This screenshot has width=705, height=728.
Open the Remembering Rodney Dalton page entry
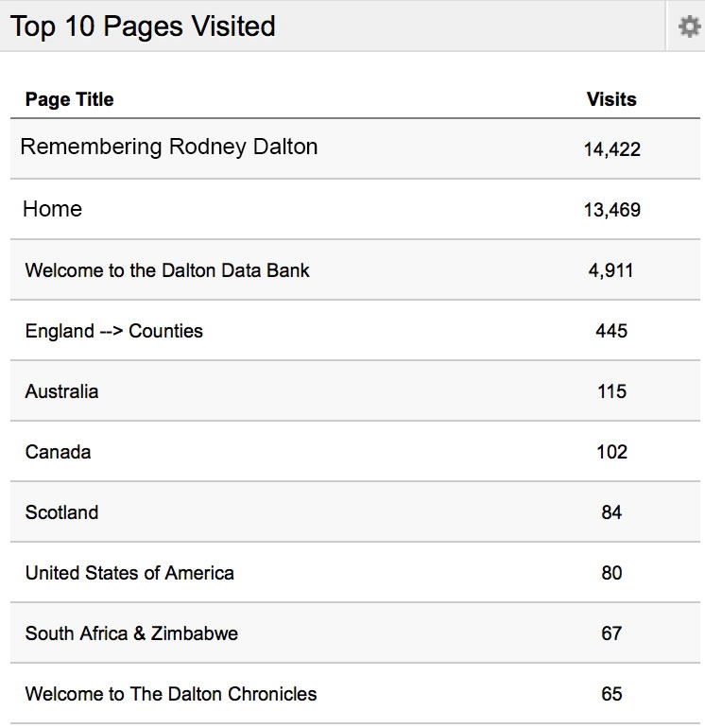(169, 147)
